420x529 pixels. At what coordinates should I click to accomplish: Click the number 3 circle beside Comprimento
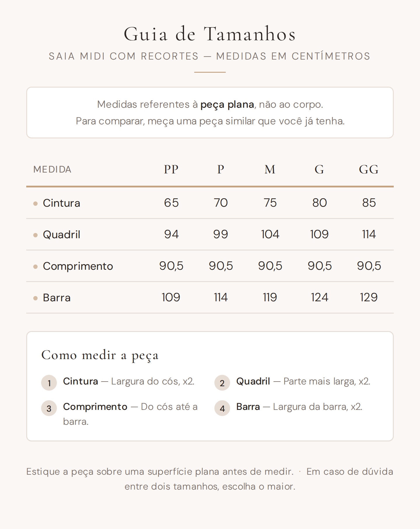tap(49, 408)
